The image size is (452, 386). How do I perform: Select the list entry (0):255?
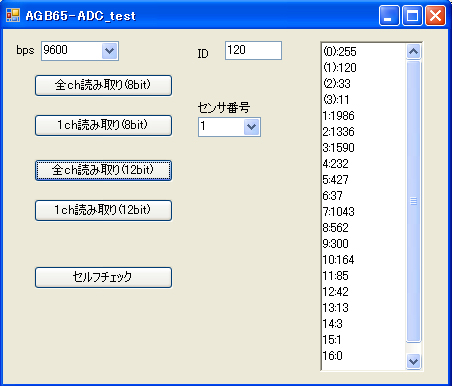pyautogui.click(x=364, y=52)
